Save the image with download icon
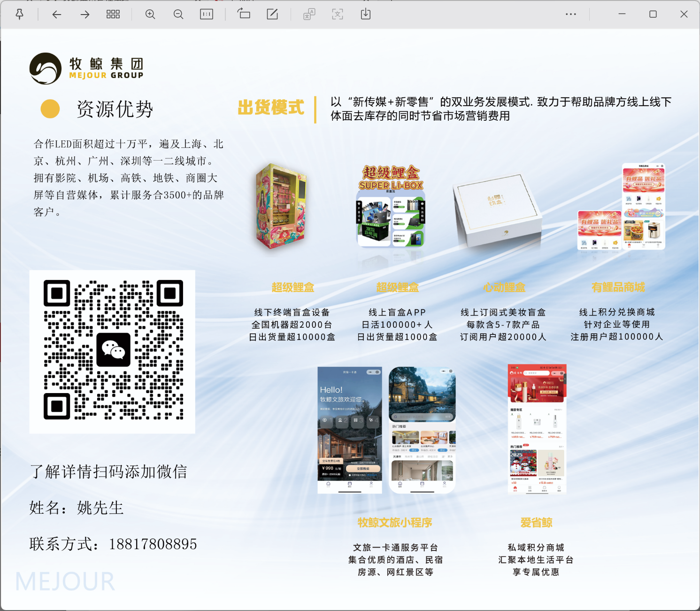 (366, 14)
